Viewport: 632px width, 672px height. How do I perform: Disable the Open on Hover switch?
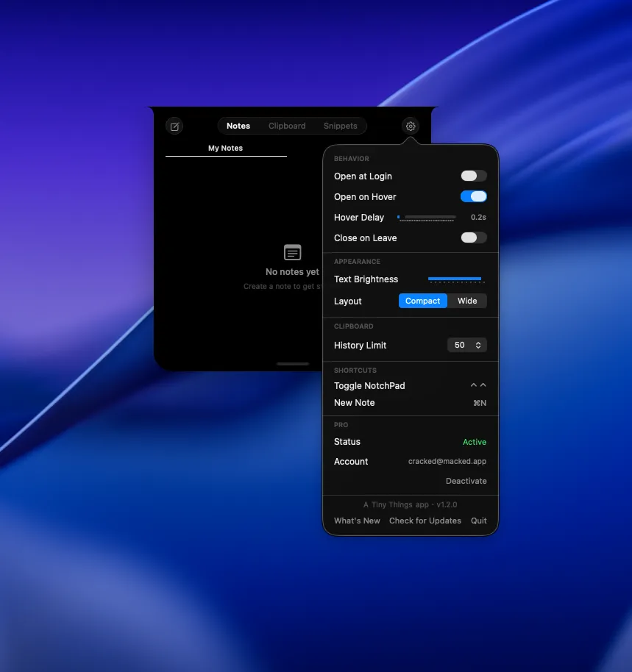[473, 196]
